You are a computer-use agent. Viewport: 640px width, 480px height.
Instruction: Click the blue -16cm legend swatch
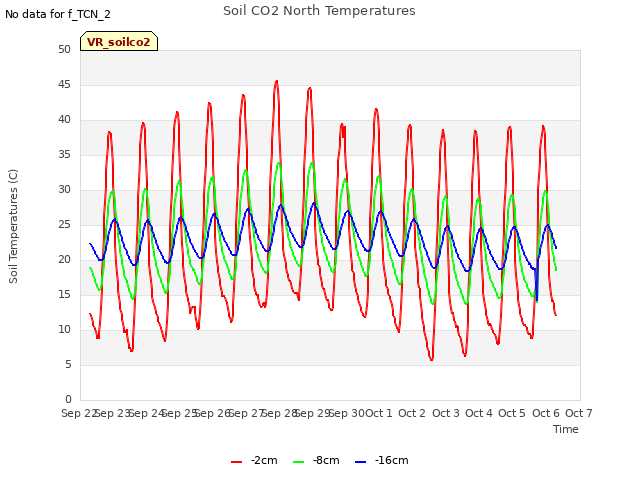pos(360,462)
